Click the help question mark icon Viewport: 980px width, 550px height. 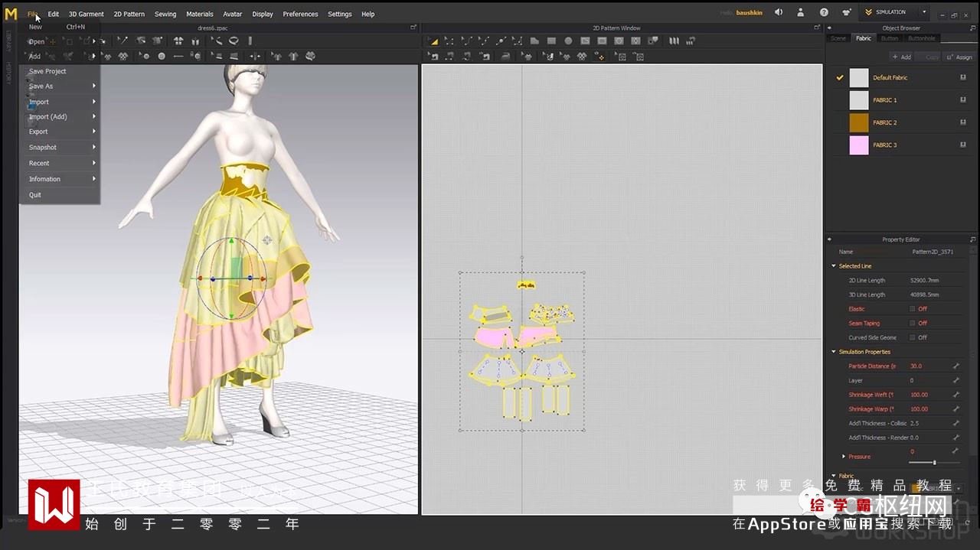[x=824, y=12]
